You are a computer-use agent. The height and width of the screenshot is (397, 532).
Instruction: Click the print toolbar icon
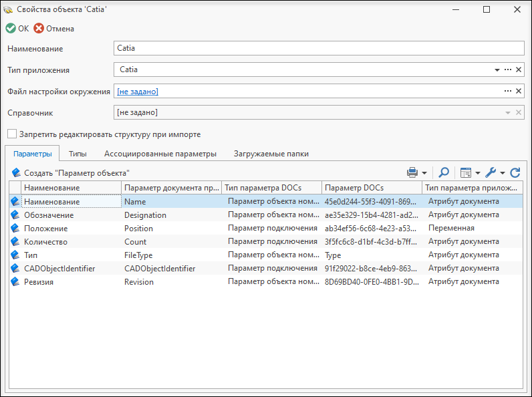[x=412, y=172]
